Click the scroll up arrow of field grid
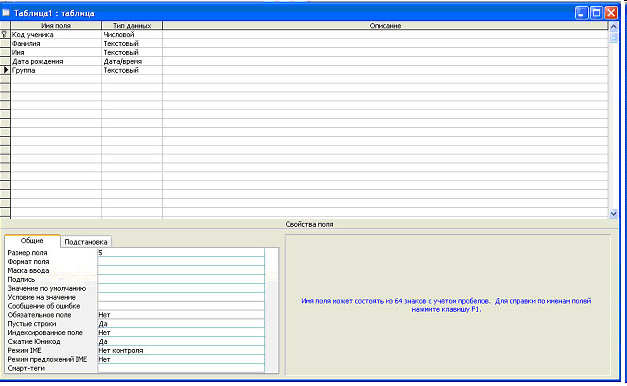The image size is (627, 386). [613, 26]
